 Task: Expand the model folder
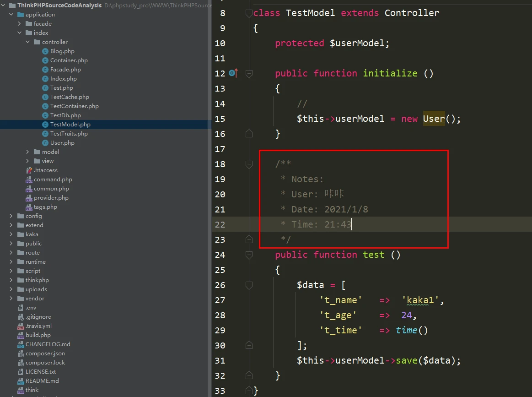[x=27, y=152]
